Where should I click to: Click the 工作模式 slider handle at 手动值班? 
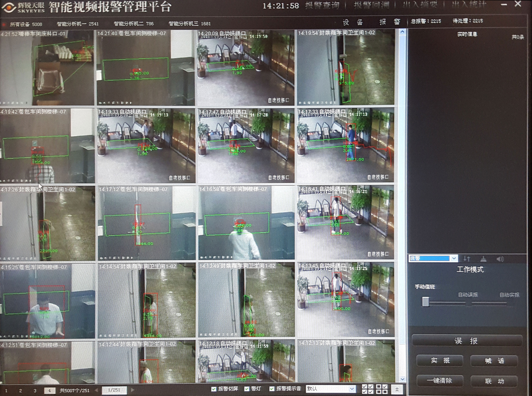pyautogui.click(x=425, y=302)
